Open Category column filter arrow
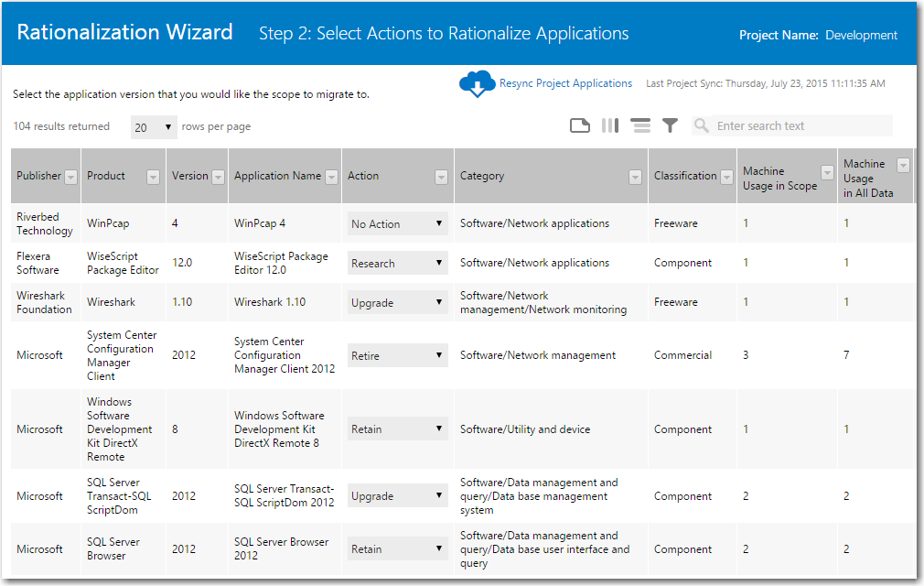Image resolution: width=924 pixels, height=586 pixels. pyautogui.click(x=635, y=177)
